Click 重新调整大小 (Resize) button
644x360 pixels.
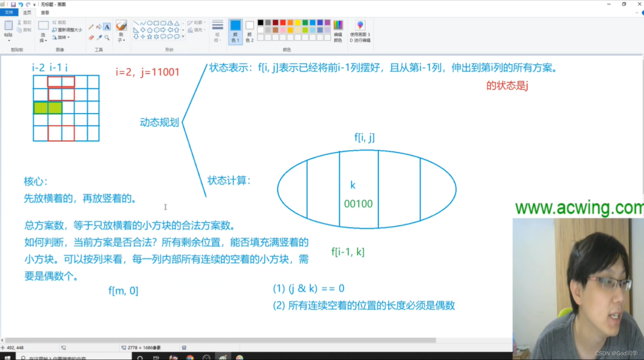click(67, 30)
